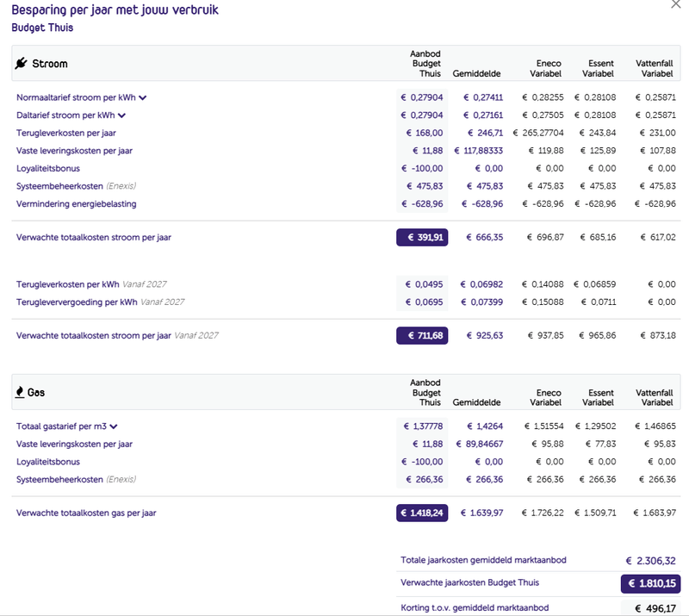The height and width of the screenshot is (616, 689).
Task: Click Vattenfall Variabel header in Stroom table
Action: pyautogui.click(x=655, y=69)
